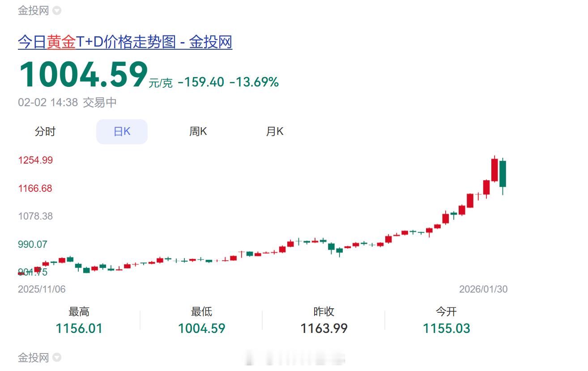Click the 最高 label

click(x=79, y=312)
